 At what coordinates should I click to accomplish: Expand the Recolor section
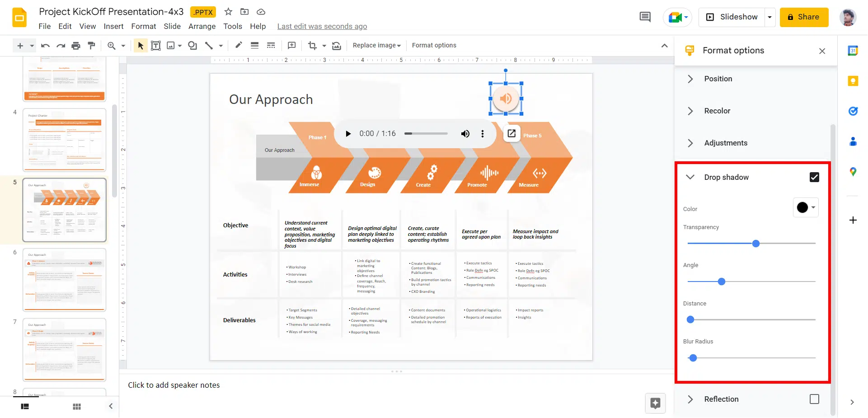(x=717, y=111)
